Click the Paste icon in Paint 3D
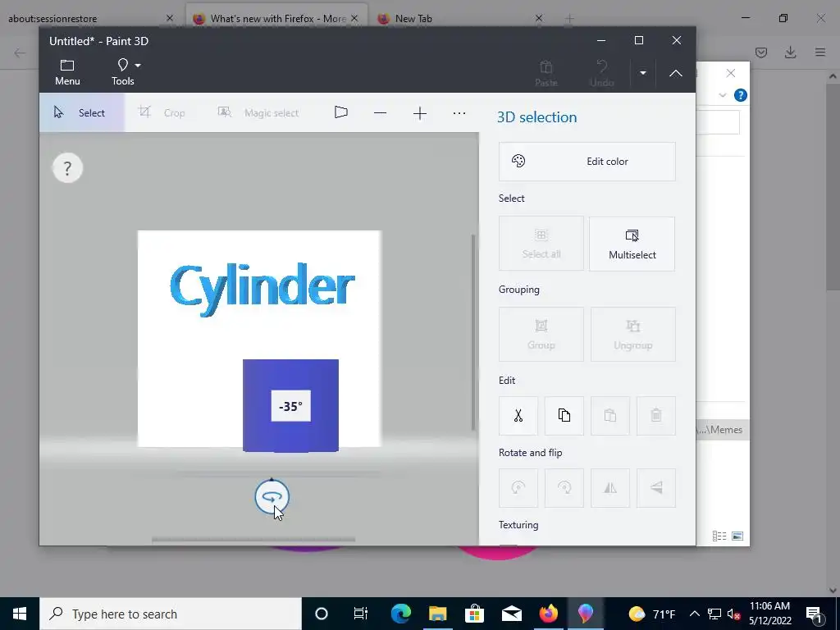The height and width of the screenshot is (630, 840). (x=546, y=73)
